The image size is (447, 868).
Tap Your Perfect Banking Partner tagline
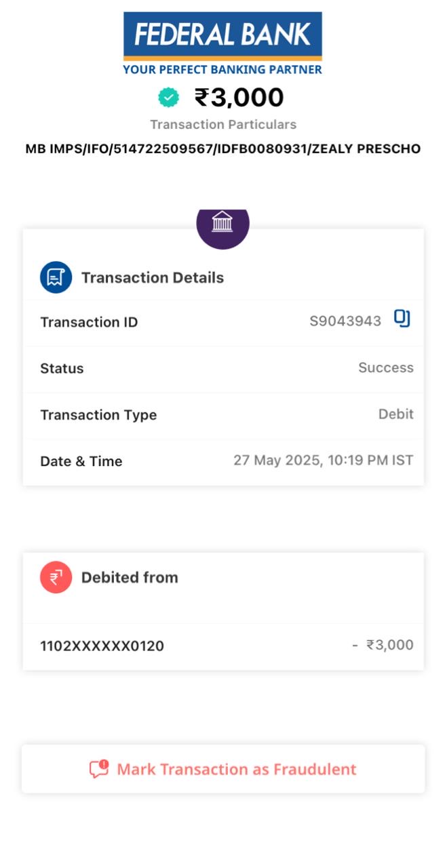coord(222,69)
